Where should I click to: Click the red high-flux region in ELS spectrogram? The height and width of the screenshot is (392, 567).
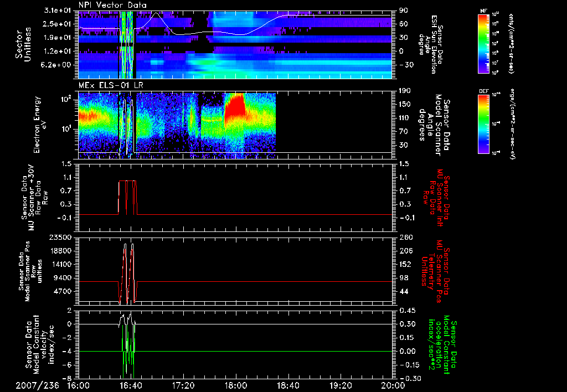pyautogui.click(x=236, y=106)
